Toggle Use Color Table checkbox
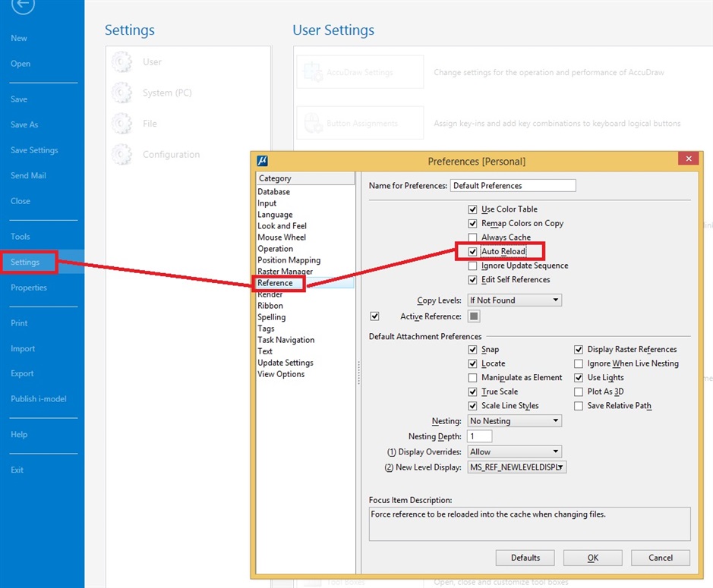Screen dimensions: 713x588 pos(472,209)
